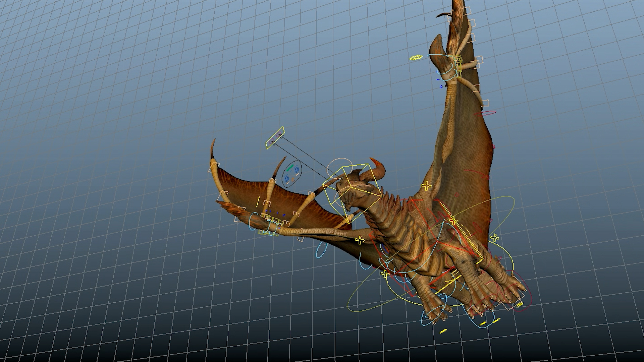The width and height of the screenshot is (644, 362).
Task: Select peach bracket control at left wingtip claw
Action: (214, 167)
